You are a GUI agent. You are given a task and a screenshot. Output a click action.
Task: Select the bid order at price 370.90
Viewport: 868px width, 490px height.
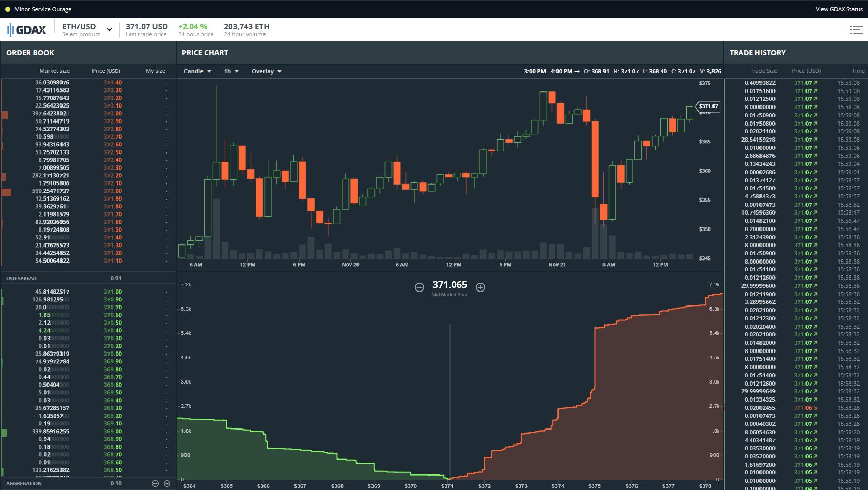point(88,299)
